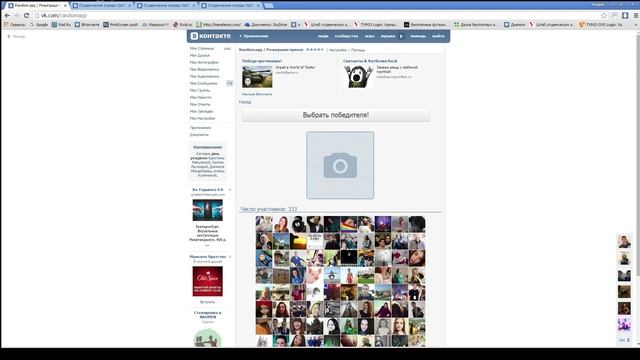This screenshot has width=640, height=360.
Task: Click люди in the VK header
Action: point(323,36)
